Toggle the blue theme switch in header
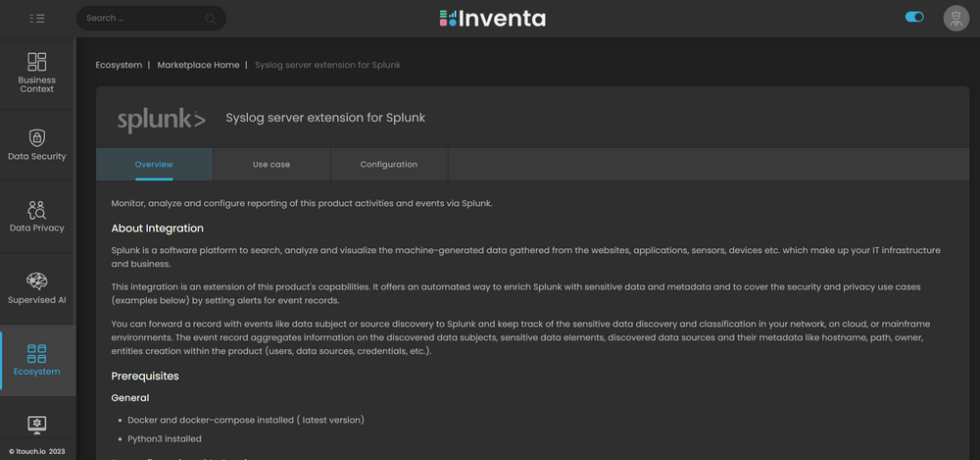 click(x=914, y=17)
